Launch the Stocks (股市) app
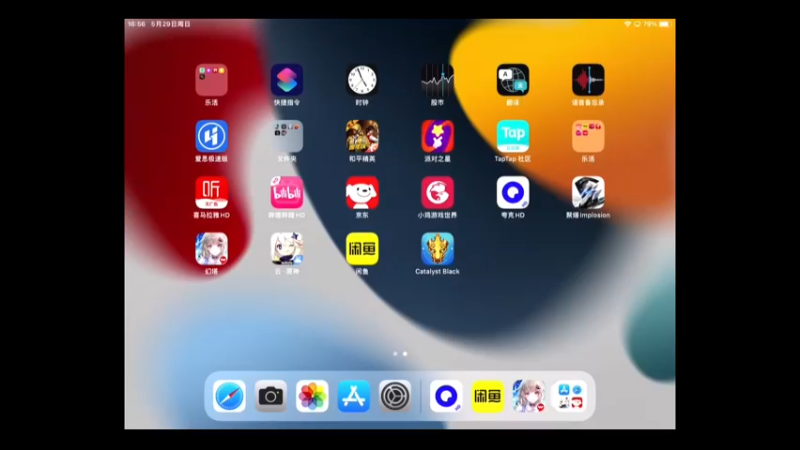Viewport: 800px width, 450px height. [437, 80]
